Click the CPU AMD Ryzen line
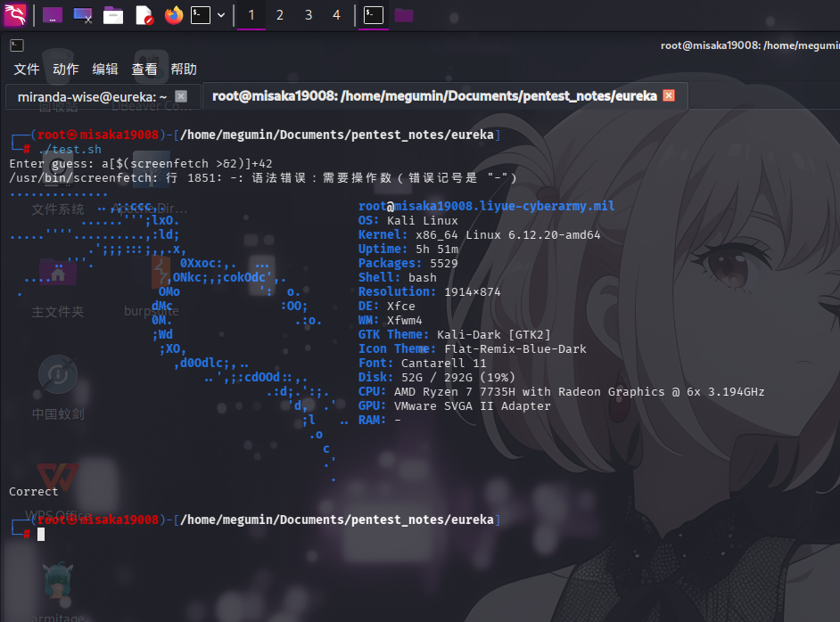This screenshot has width=840, height=622. (562, 392)
